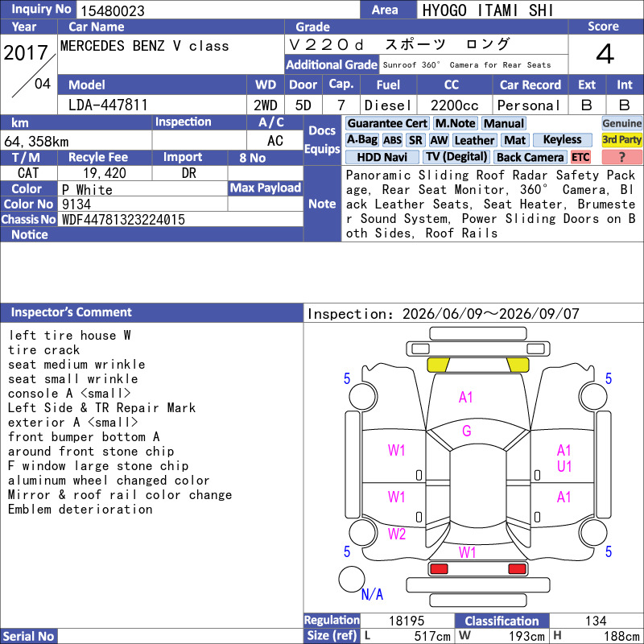Click the red ETC badge
644x644 pixels.
(580, 157)
